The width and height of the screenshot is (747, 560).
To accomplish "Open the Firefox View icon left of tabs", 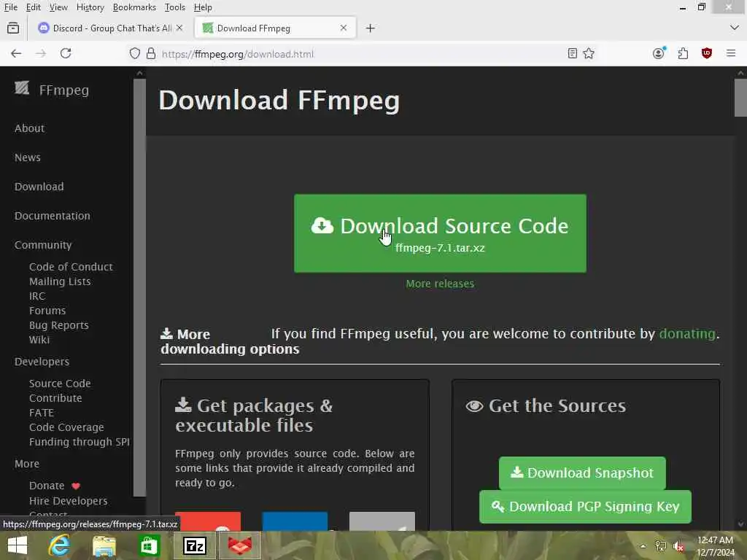I will (13, 28).
